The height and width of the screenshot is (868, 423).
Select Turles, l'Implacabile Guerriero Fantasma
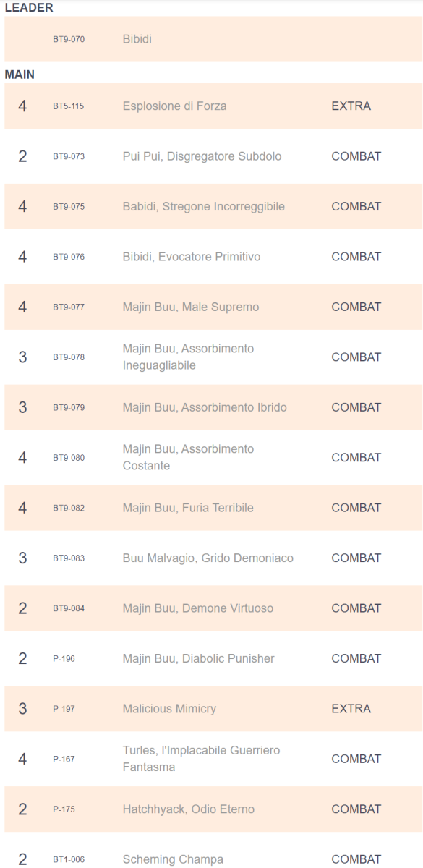(201, 759)
